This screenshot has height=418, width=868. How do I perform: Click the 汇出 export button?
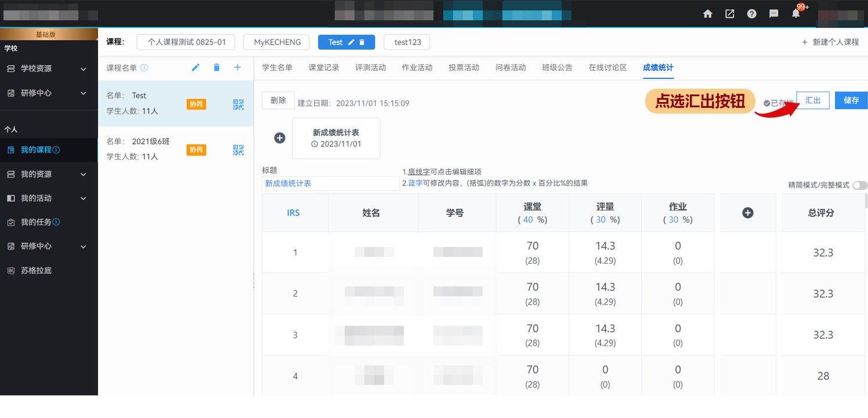pos(812,100)
